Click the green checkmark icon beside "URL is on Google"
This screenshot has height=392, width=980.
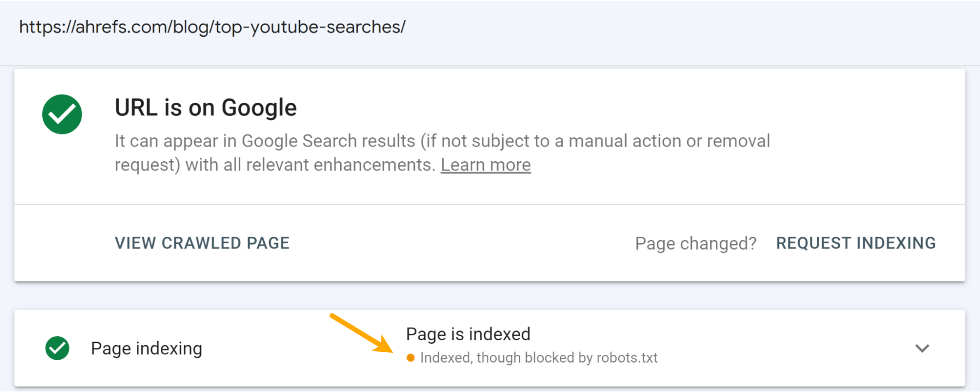pyautogui.click(x=61, y=114)
